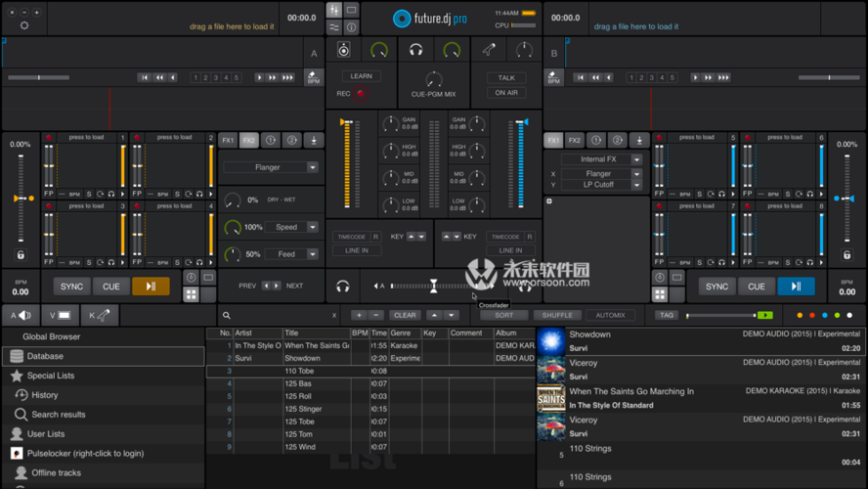The width and height of the screenshot is (868, 489).
Task: Select the microphone icon at top
Action: click(x=489, y=50)
